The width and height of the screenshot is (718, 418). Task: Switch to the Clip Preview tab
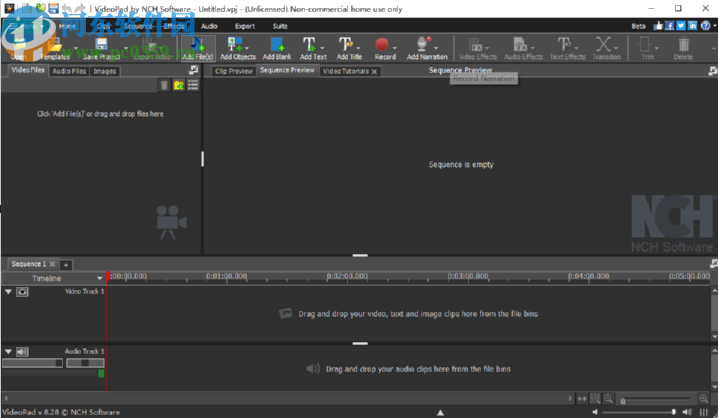click(x=234, y=71)
